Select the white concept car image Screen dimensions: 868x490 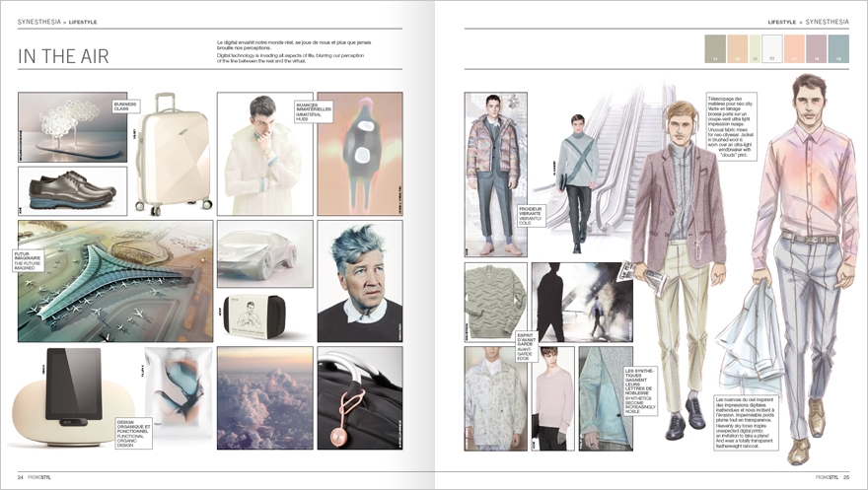(264, 254)
